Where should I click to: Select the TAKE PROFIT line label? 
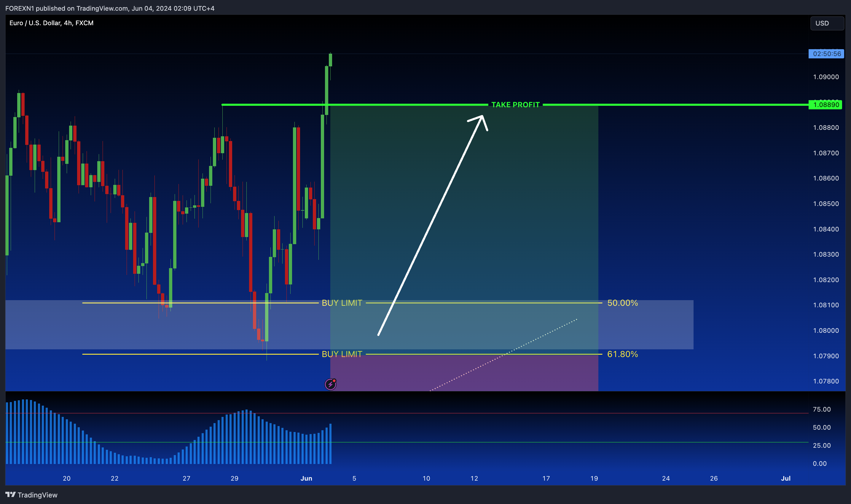tap(515, 105)
